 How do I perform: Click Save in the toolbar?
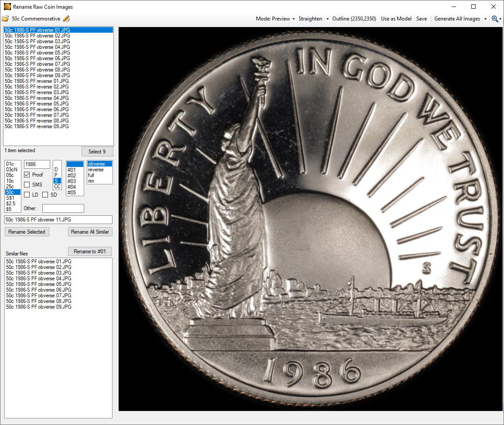pos(421,19)
